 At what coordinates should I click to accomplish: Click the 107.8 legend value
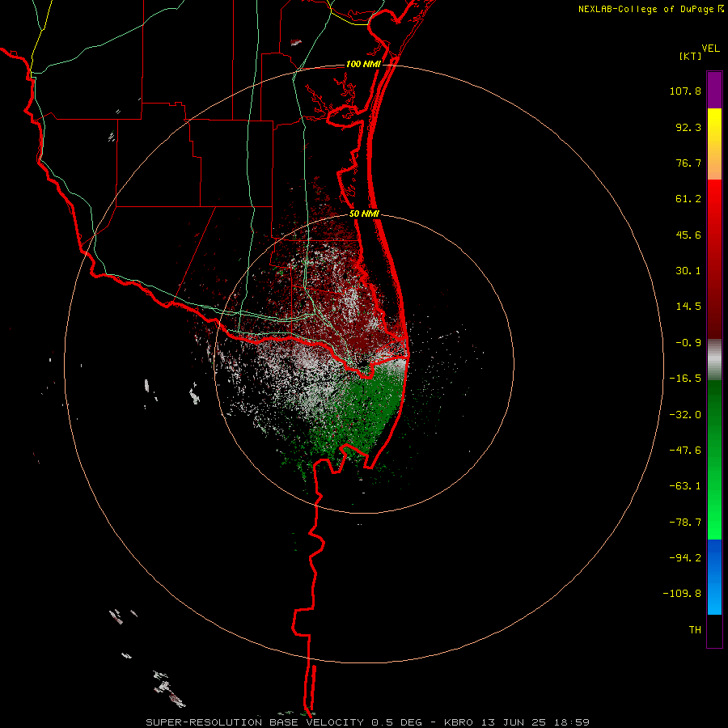click(685, 91)
